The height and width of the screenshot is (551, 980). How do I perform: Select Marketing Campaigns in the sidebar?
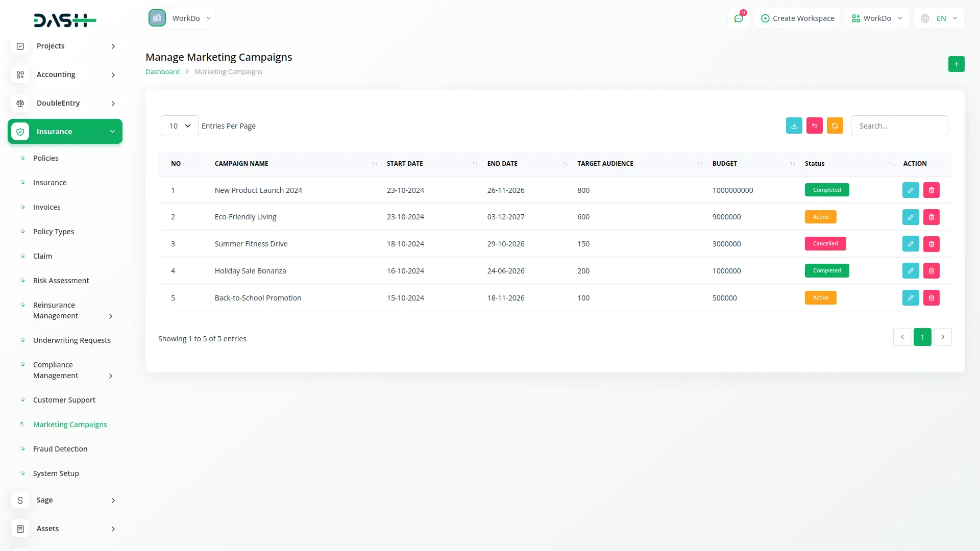(70, 424)
